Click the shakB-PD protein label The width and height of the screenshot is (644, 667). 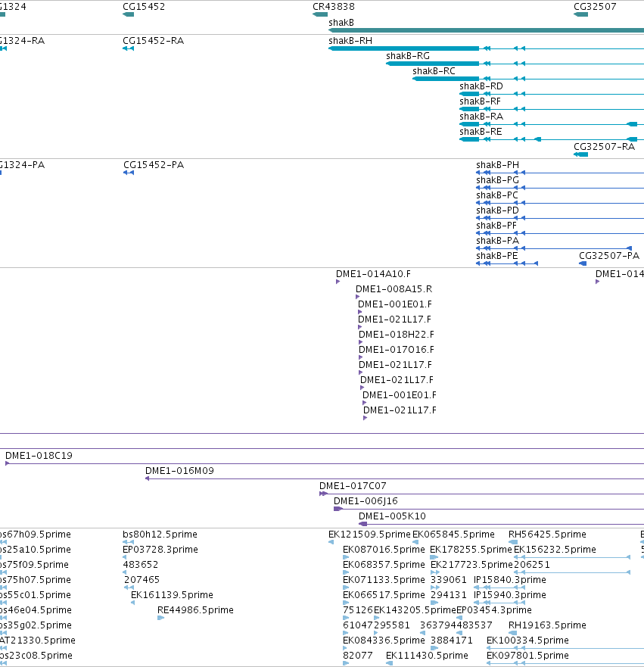497,210
